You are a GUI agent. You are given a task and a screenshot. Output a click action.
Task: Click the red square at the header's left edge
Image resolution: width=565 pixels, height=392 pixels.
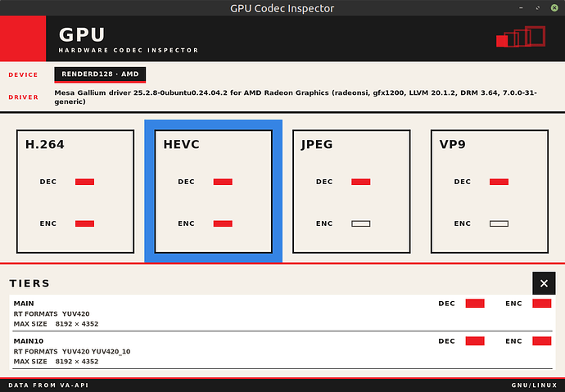[23, 38]
